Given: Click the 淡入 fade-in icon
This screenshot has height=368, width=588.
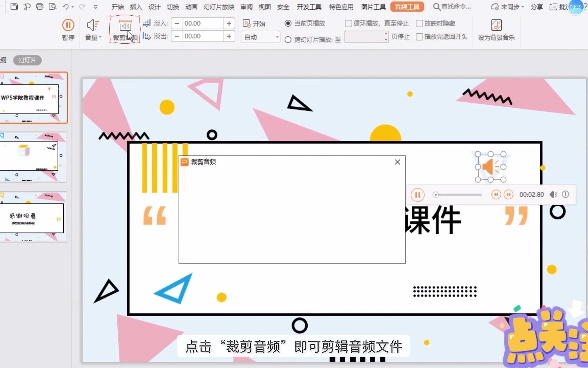Looking at the screenshot, I should (x=147, y=23).
